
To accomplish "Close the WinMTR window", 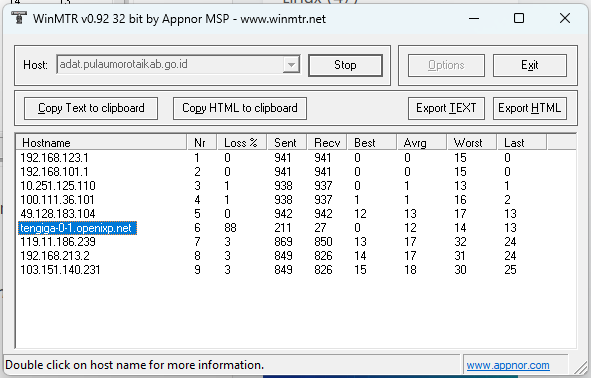I will 565,18.
